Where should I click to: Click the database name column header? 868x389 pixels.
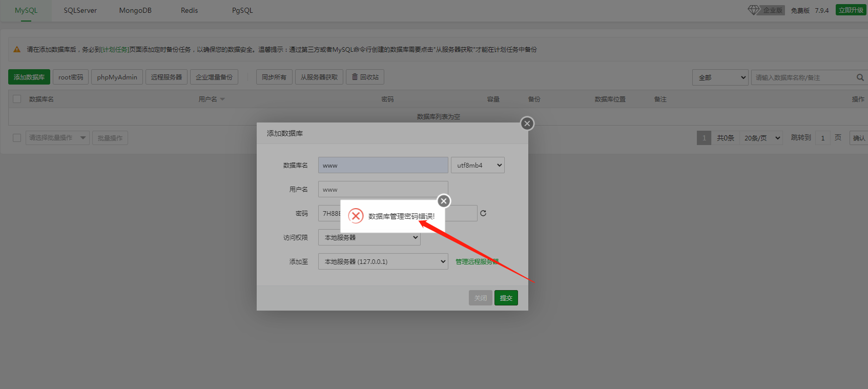(x=42, y=99)
